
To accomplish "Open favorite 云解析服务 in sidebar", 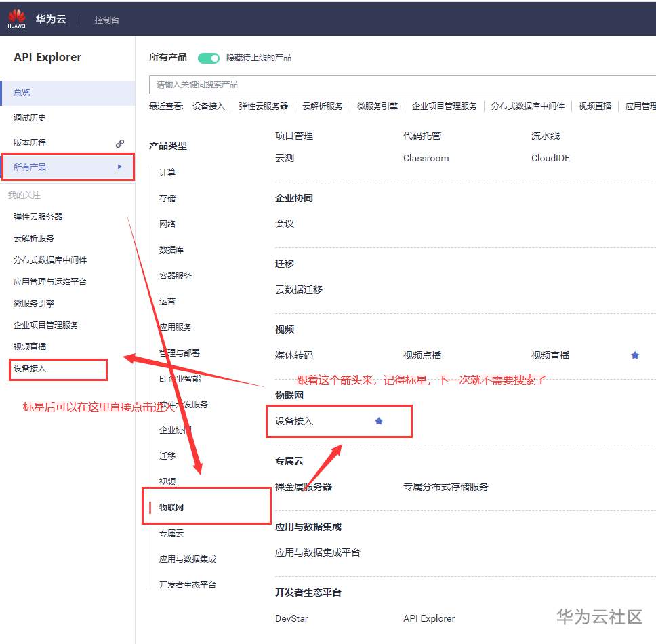I will pyautogui.click(x=34, y=238).
